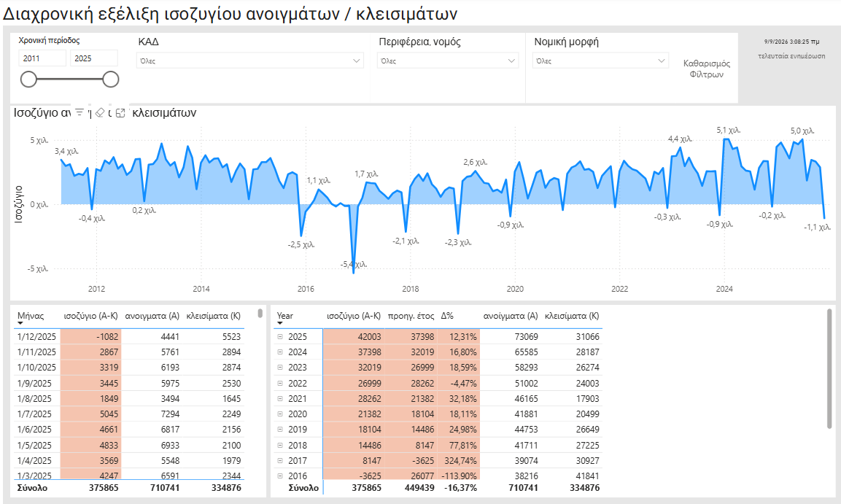The height and width of the screenshot is (504, 841).
Task: Select the 1/9/2025 month row
Action: click(x=128, y=384)
